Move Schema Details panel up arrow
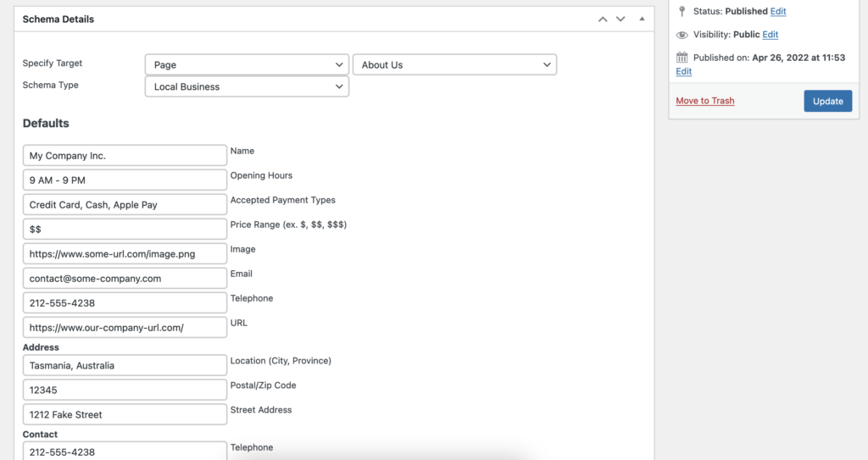The height and width of the screenshot is (460, 868). coord(603,19)
